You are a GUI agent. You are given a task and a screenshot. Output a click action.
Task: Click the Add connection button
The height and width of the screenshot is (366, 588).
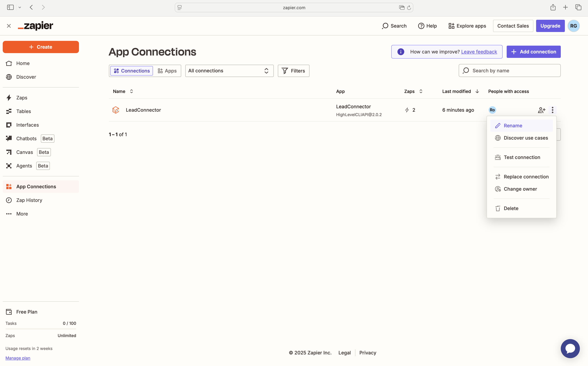(x=533, y=52)
